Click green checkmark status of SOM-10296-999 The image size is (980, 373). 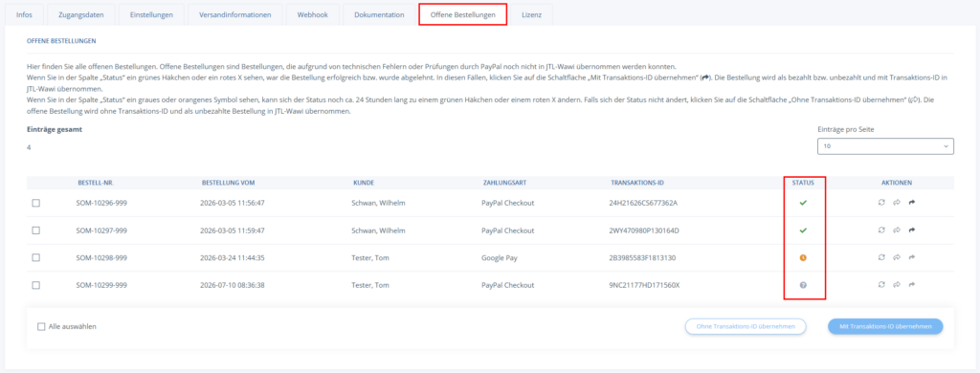803,203
